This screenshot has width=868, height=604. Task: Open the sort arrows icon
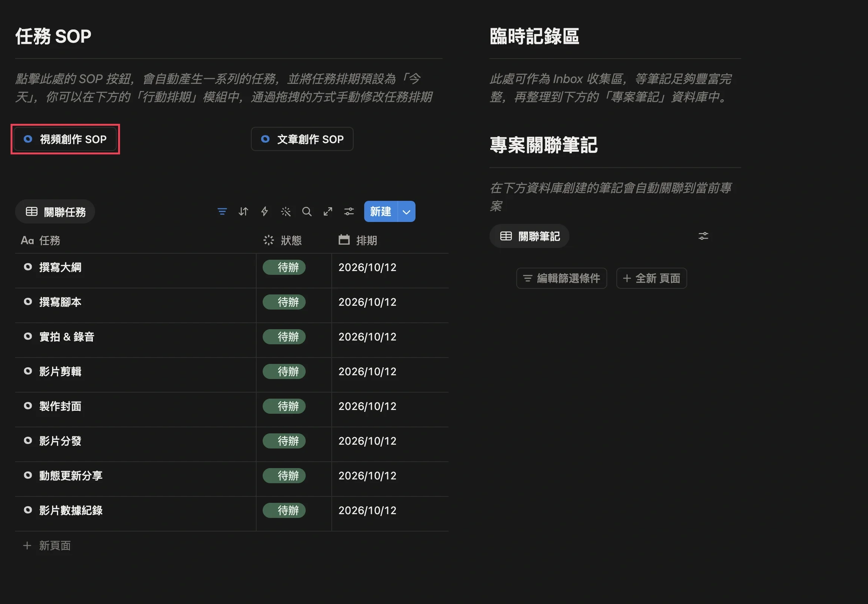243,211
